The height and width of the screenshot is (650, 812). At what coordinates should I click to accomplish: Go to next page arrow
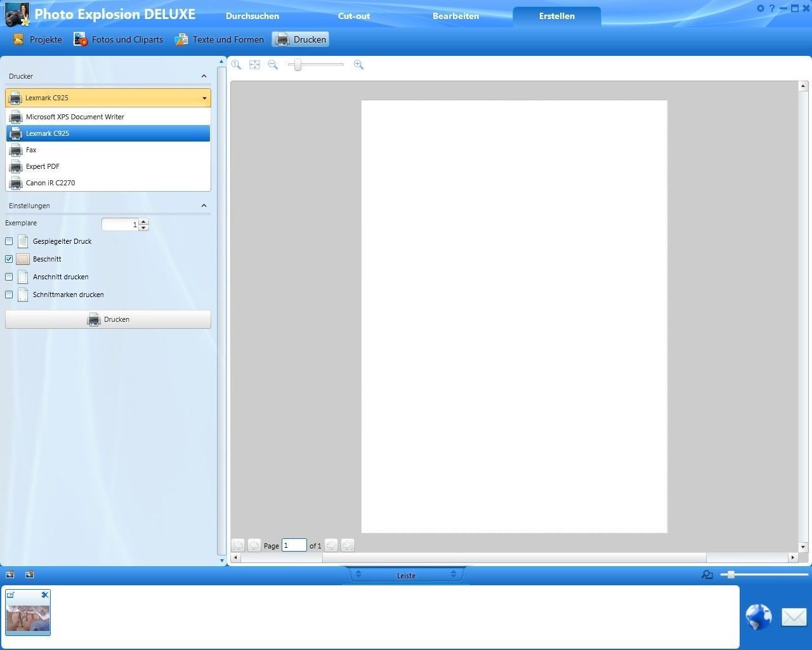tap(331, 545)
